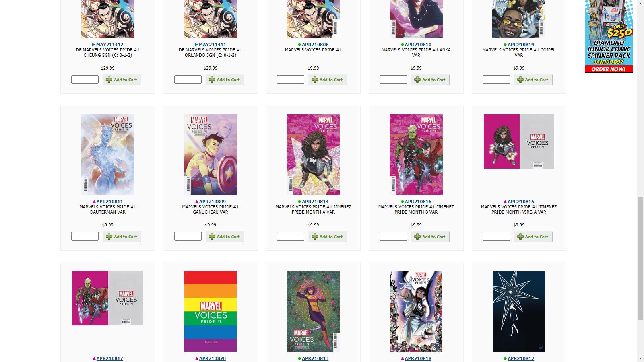The height and width of the screenshot is (362, 644).
Task: Add Jimenez Pride Month B variant to cart
Action: (430, 237)
